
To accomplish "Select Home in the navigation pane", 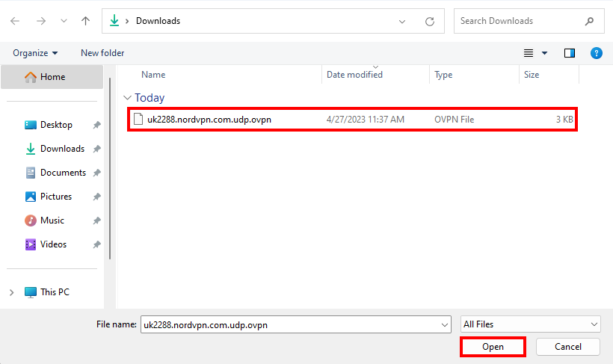I will pyautogui.click(x=52, y=77).
